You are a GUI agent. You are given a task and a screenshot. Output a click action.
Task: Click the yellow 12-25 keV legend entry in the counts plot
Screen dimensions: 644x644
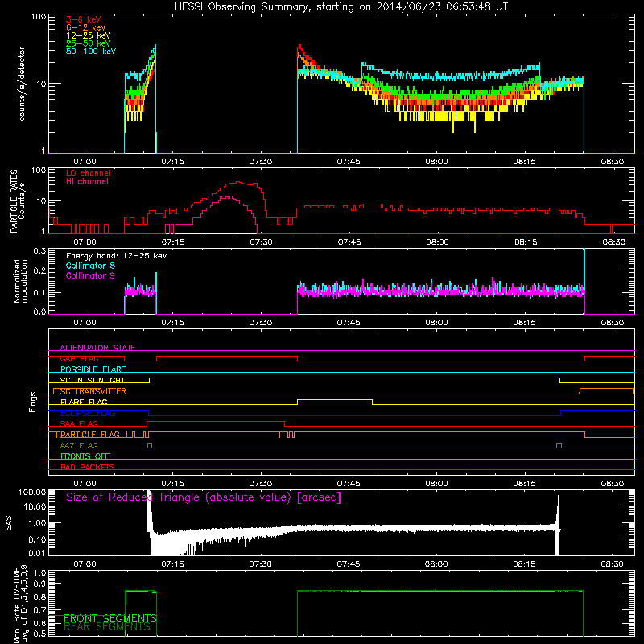pos(89,35)
